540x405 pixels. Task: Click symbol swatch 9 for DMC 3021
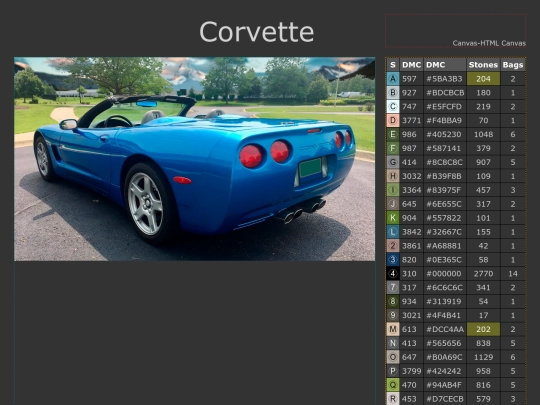(393, 315)
